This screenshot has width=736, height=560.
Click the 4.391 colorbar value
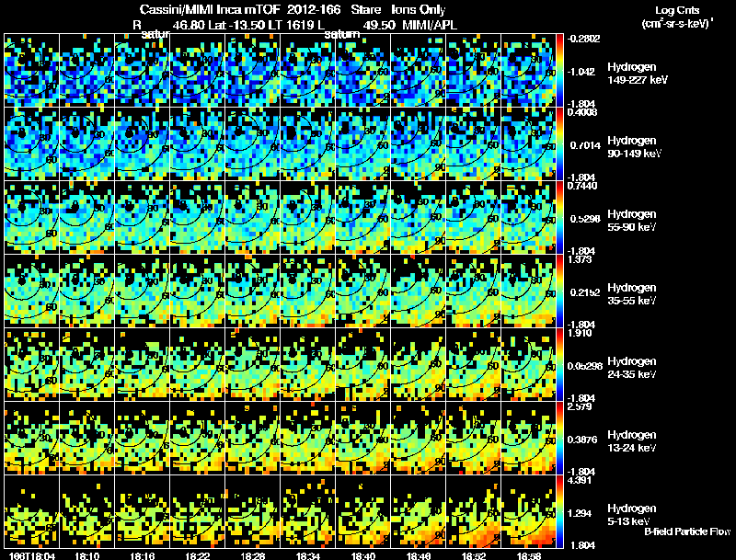point(580,480)
